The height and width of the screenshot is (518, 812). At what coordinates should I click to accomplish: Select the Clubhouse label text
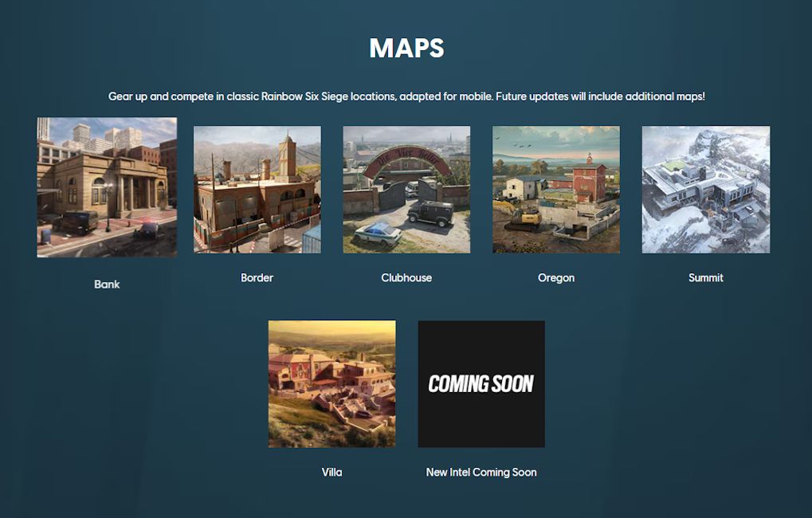406,277
